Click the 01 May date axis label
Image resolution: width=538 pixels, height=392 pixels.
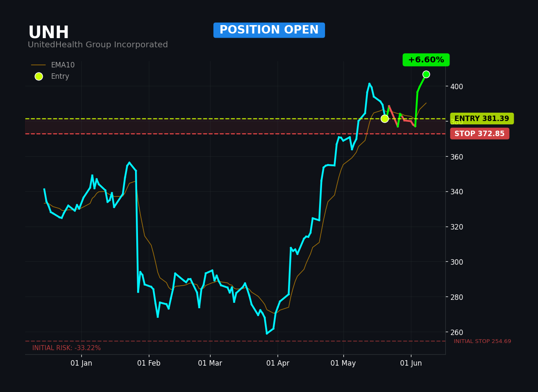click(343, 363)
